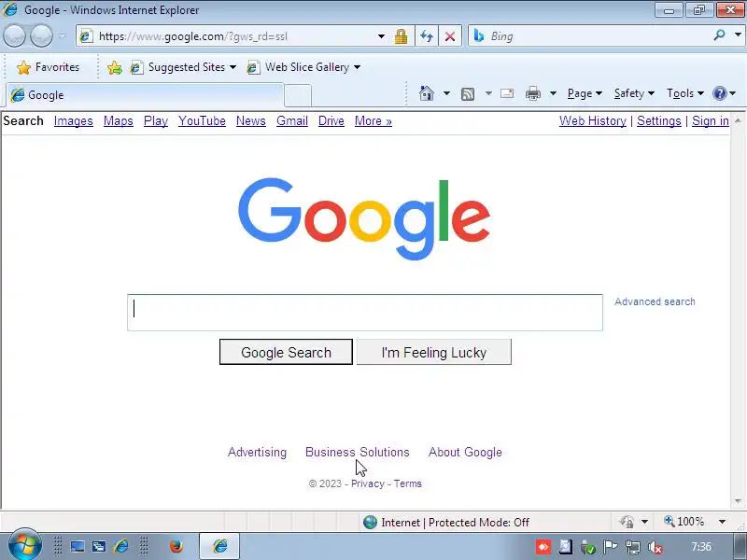Expand the Print options dropdown arrow
The image size is (747, 560).
(553, 93)
